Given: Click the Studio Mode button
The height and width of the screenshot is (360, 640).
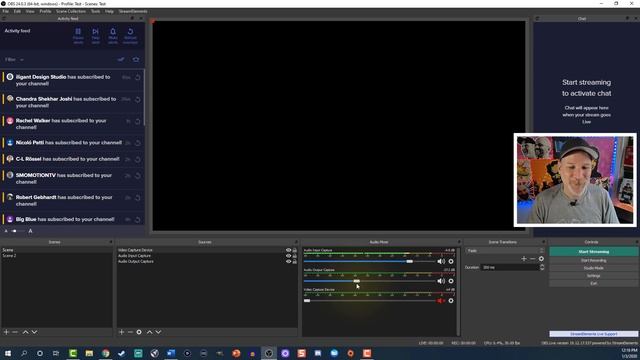Looking at the screenshot, I should click(x=593, y=268).
